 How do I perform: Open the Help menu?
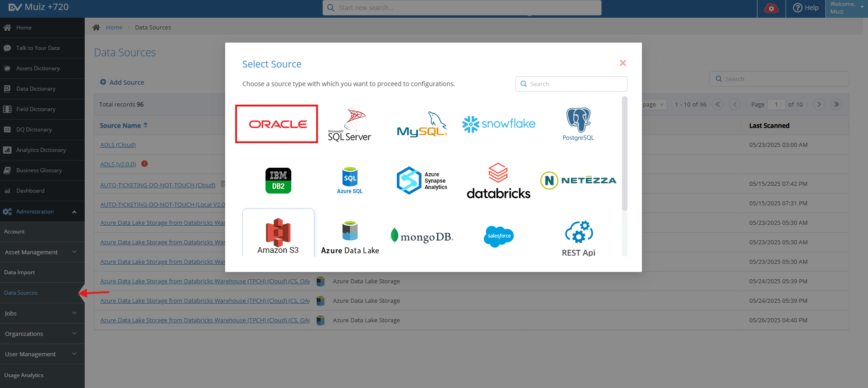pos(806,8)
